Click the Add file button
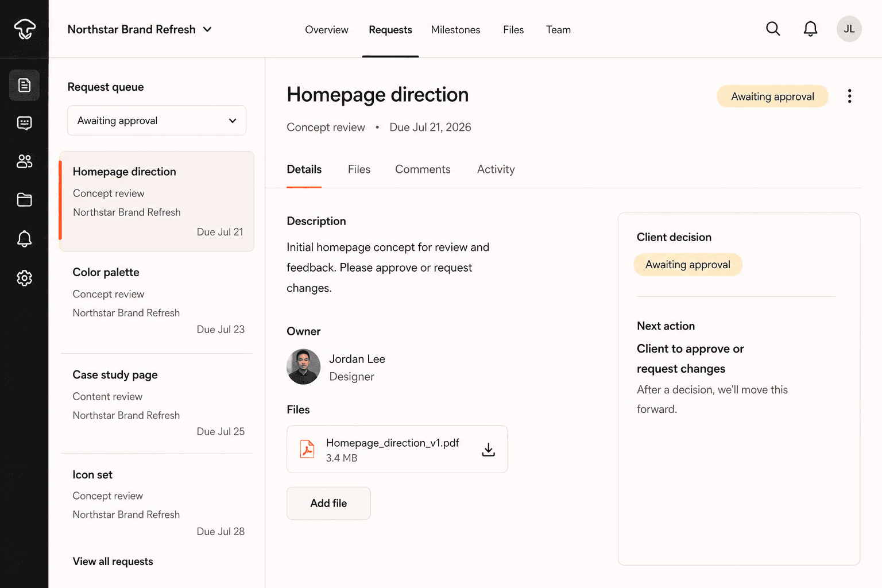This screenshot has height=588, width=882. click(328, 504)
